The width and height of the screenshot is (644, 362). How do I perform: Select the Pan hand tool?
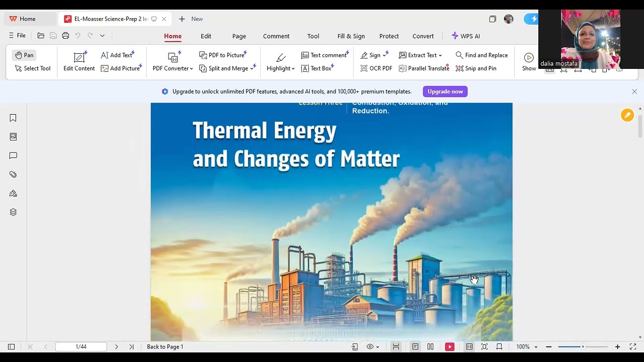tap(24, 55)
